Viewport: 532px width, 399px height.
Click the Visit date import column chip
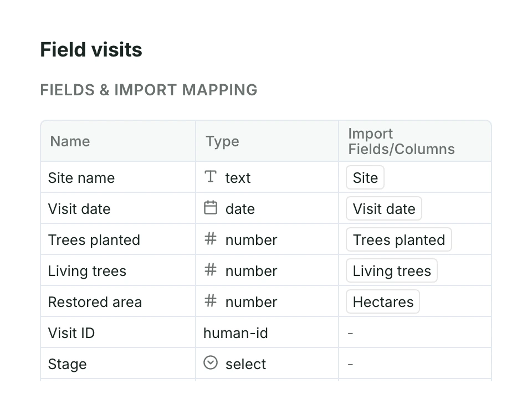coord(383,209)
